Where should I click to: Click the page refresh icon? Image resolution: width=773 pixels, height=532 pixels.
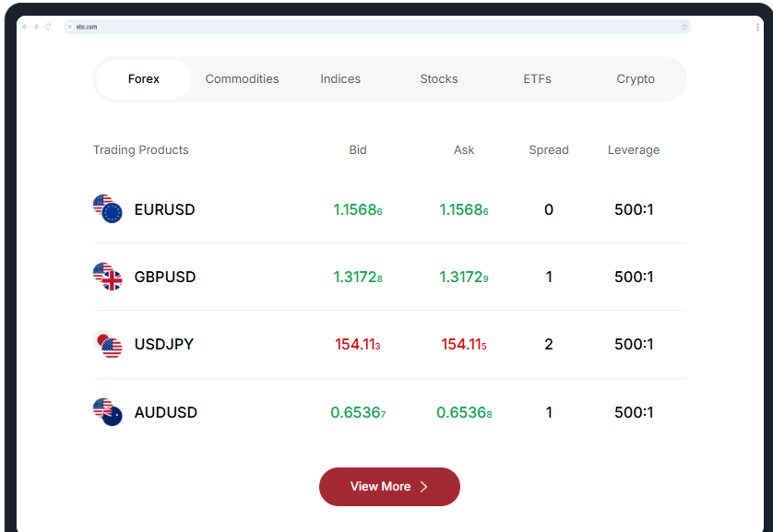[49, 28]
